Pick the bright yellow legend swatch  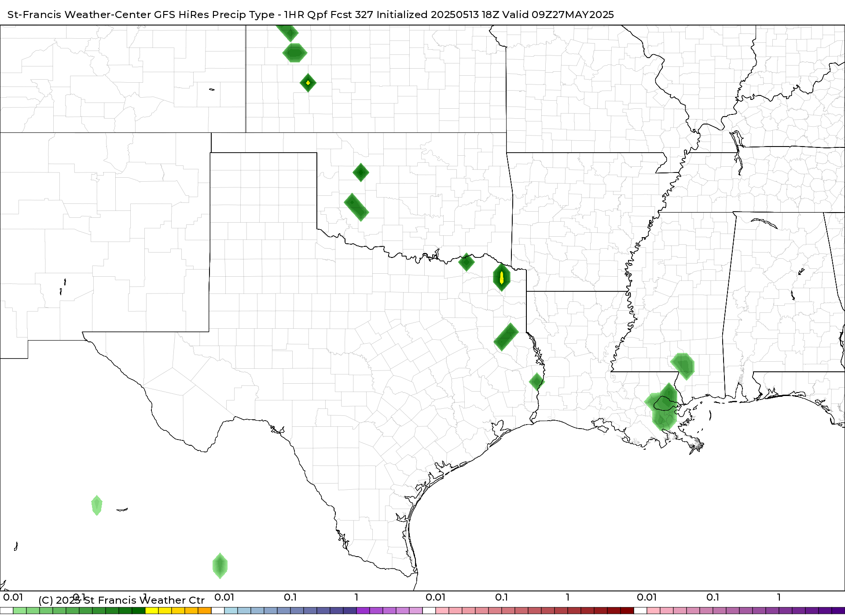coord(152,611)
